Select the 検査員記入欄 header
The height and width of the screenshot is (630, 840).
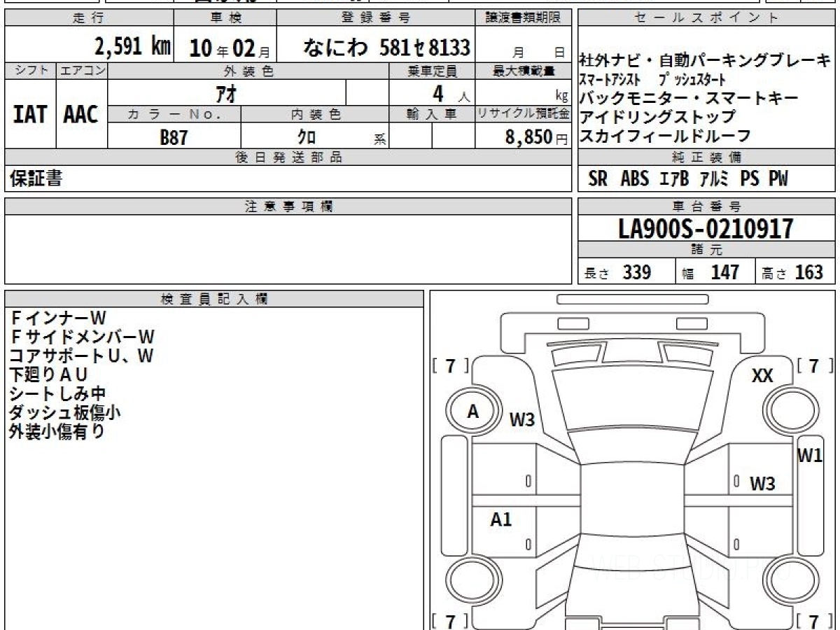(214, 299)
